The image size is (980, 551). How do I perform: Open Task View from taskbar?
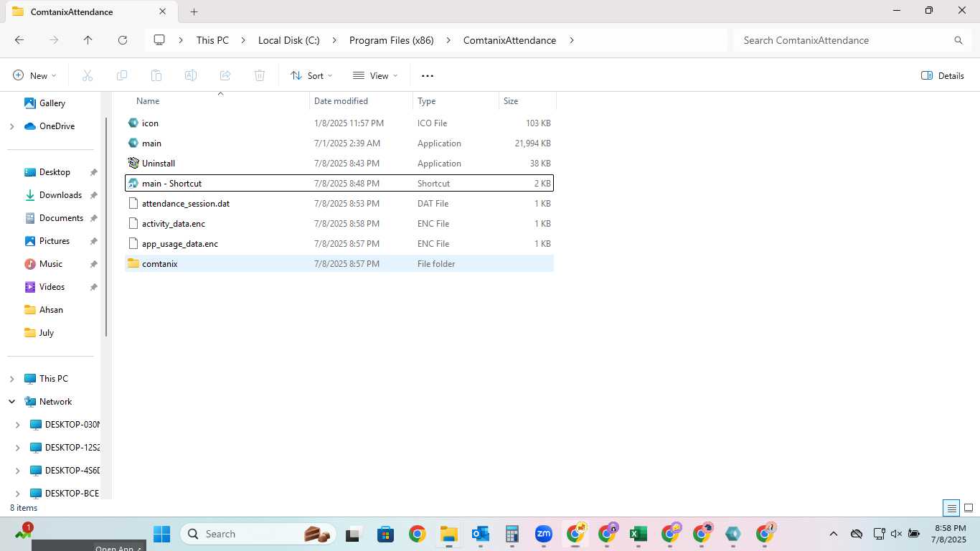coord(353,534)
